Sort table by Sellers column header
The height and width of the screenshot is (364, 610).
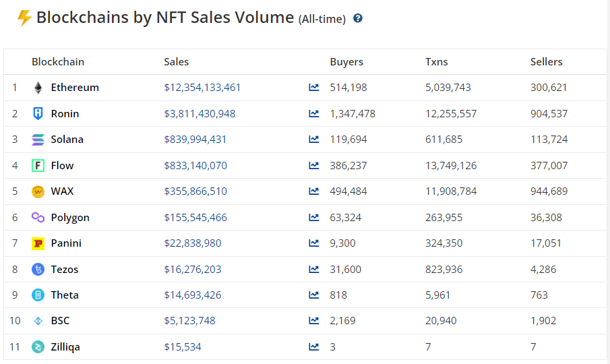tap(546, 62)
